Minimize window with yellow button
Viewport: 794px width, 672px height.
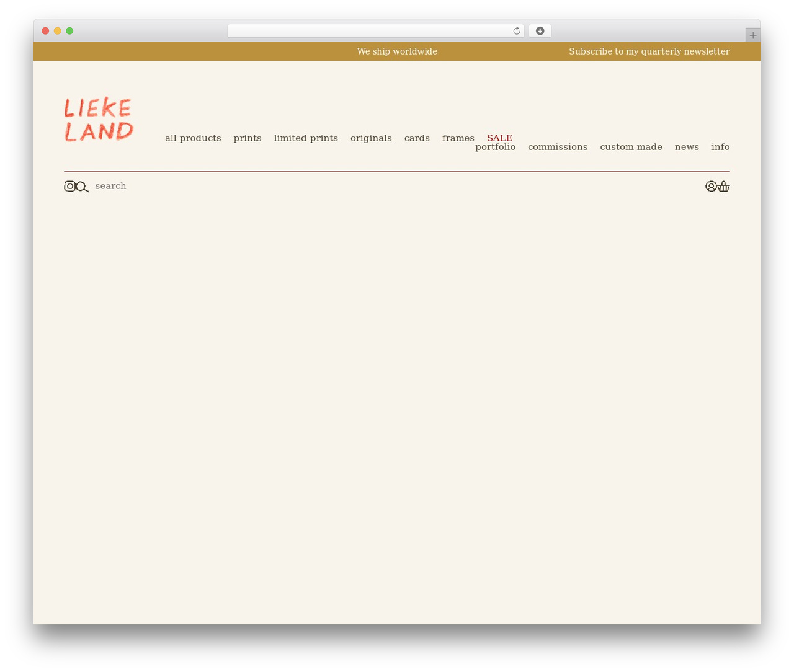[x=58, y=31]
